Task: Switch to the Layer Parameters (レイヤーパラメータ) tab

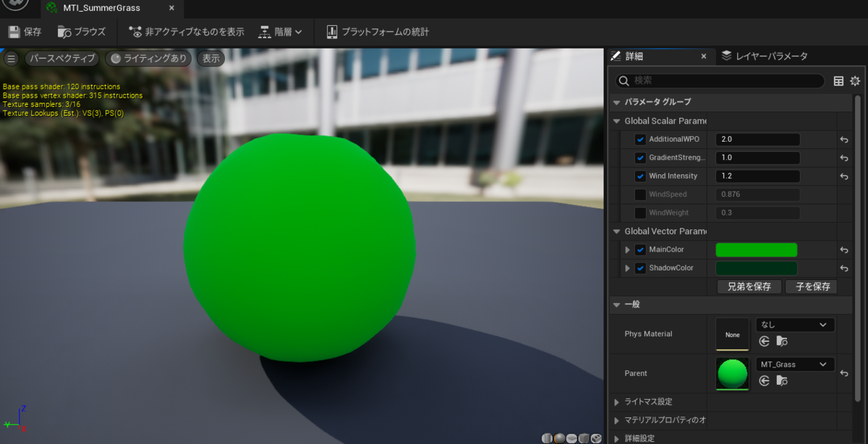Action: [x=764, y=56]
